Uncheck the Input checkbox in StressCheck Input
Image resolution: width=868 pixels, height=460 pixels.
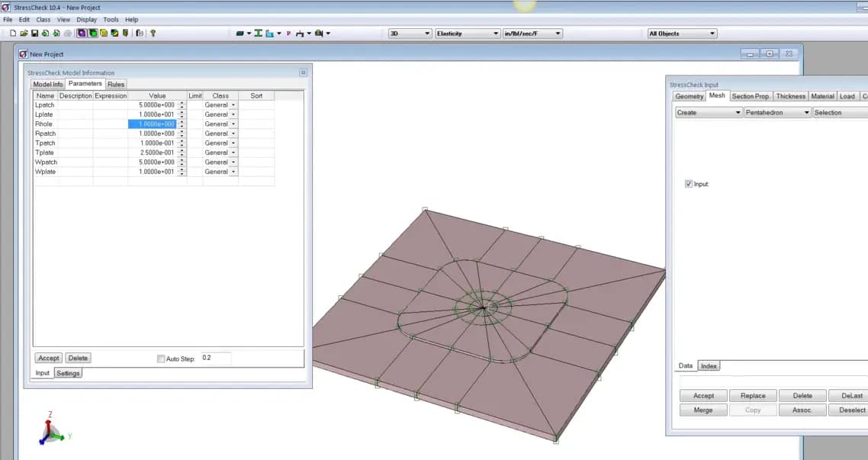click(689, 184)
